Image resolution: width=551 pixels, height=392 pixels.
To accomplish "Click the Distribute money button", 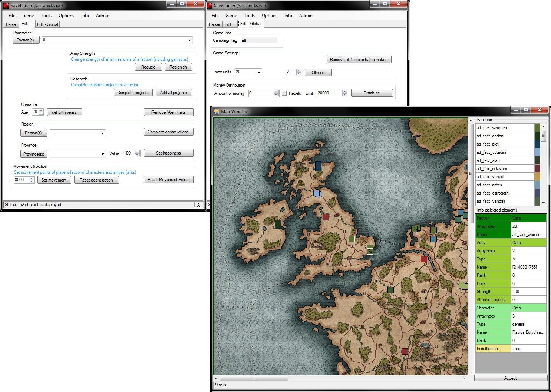I will coord(372,93).
